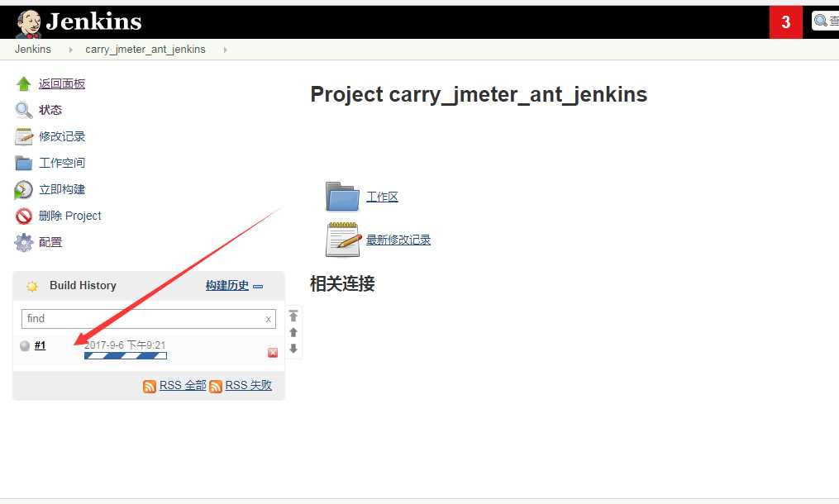Image resolution: width=839 pixels, height=504 pixels.
Task: Expand the arrow after carry_jmeter_ant_jenkins breadcrumb
Action: click(226, 50)
